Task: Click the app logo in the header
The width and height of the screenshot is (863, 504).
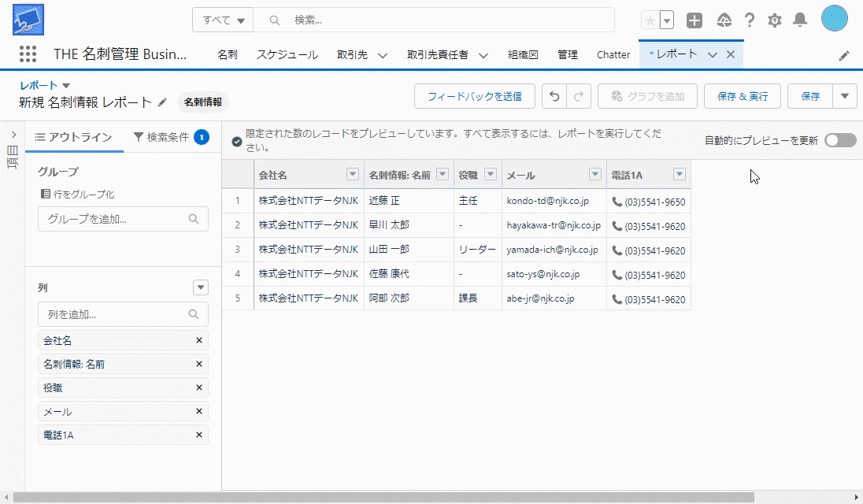Action: tap(28, 20)
